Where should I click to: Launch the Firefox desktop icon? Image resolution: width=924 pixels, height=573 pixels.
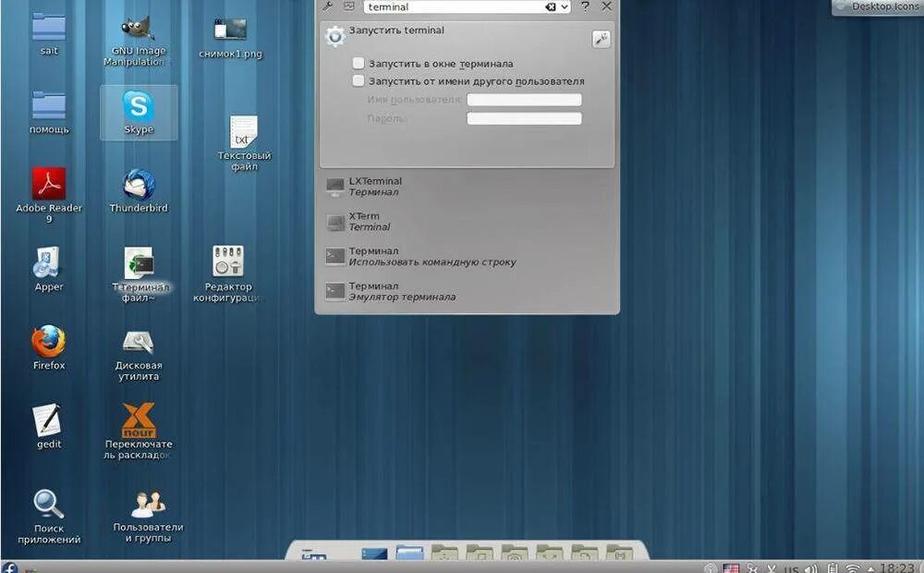[49, 347]
